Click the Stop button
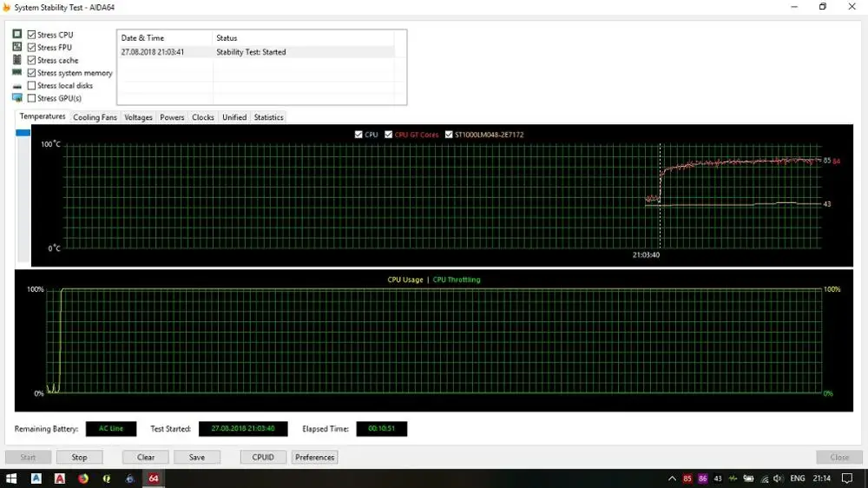This screenshot has height=488, width=868. [79, 457]
